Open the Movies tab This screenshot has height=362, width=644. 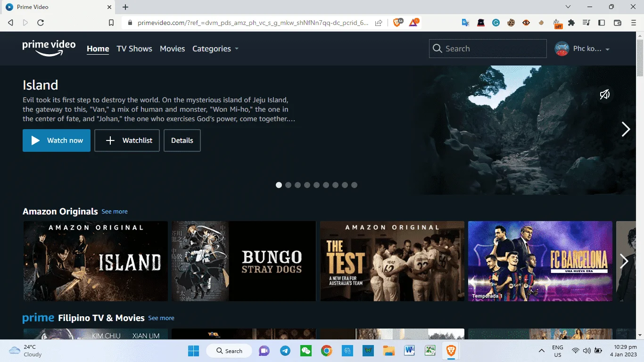172,49
